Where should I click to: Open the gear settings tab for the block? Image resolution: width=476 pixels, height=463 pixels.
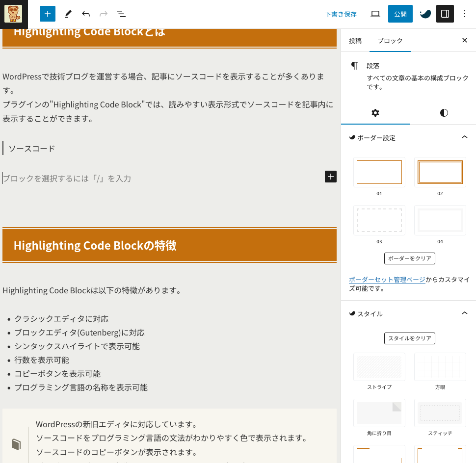pyautogui.click(x=375, y=113)
